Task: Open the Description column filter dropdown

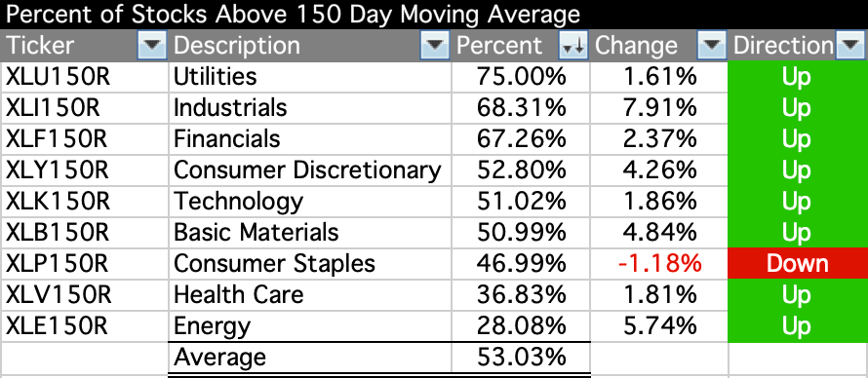Action: [x=435, y=46]
